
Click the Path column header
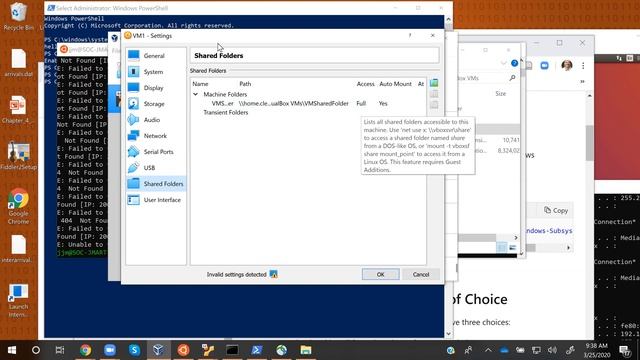tap(245, 84)
